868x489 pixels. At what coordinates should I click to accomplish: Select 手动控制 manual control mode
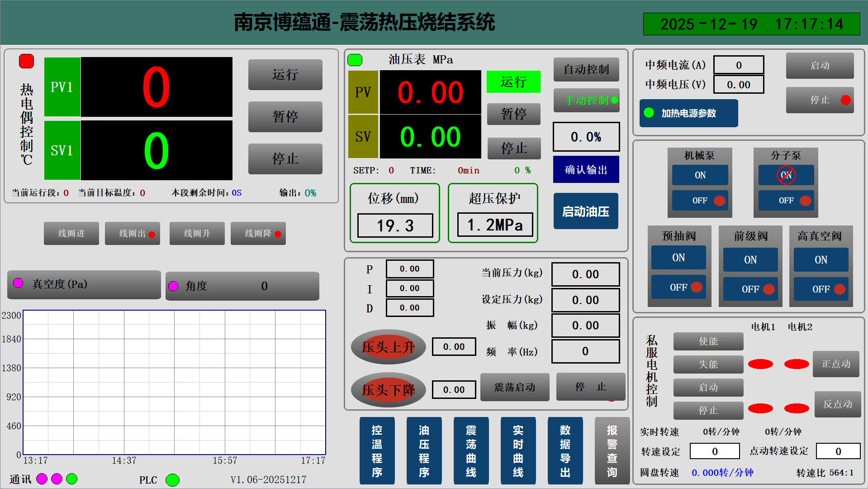pyautogui.click(x=586, y=100)
